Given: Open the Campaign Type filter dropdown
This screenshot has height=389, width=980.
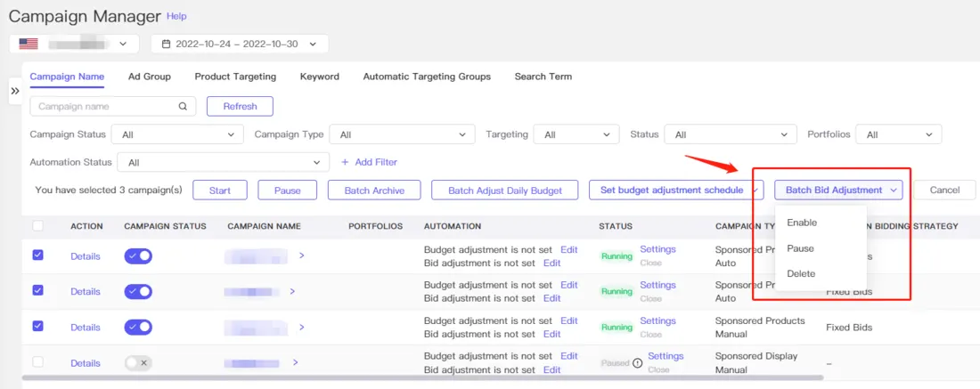Looking at the screenshot, I should [x=402, y=134].
